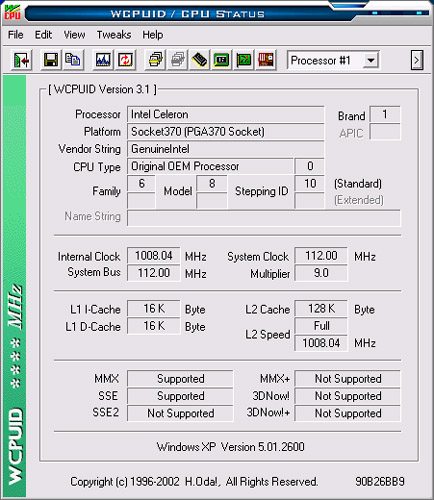
Task: Click the green PCI card icon
Action: 244,60
